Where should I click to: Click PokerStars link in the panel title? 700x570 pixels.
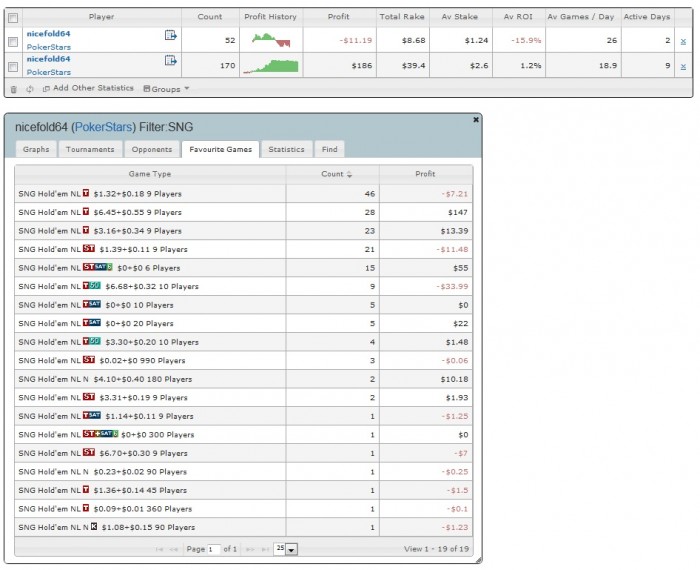tap(104, 127)
